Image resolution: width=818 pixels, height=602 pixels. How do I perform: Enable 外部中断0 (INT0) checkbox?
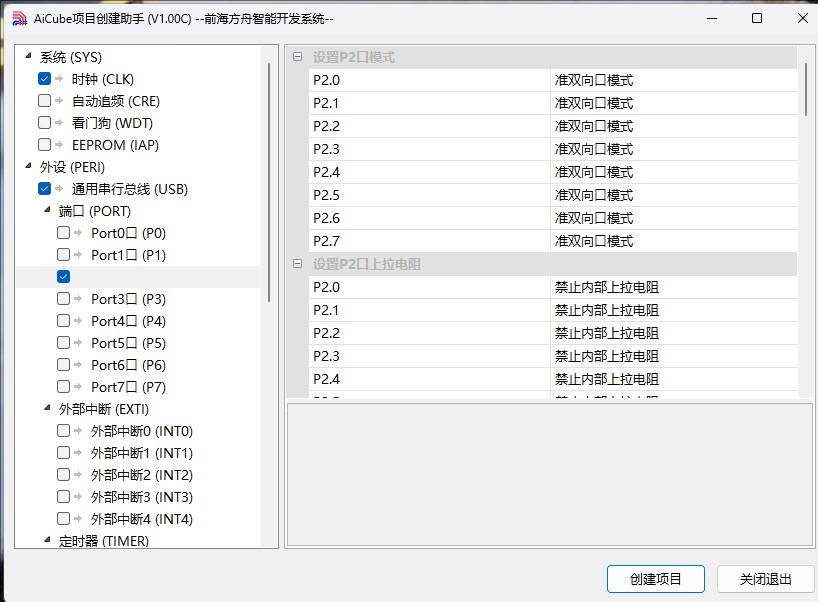coord(64,430)
